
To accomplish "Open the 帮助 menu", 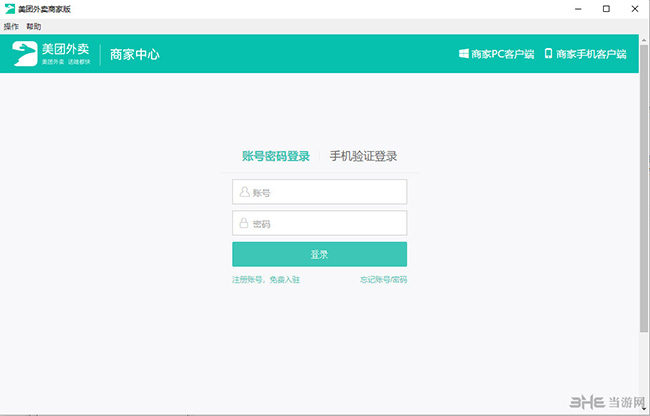I will click(34, 27).
